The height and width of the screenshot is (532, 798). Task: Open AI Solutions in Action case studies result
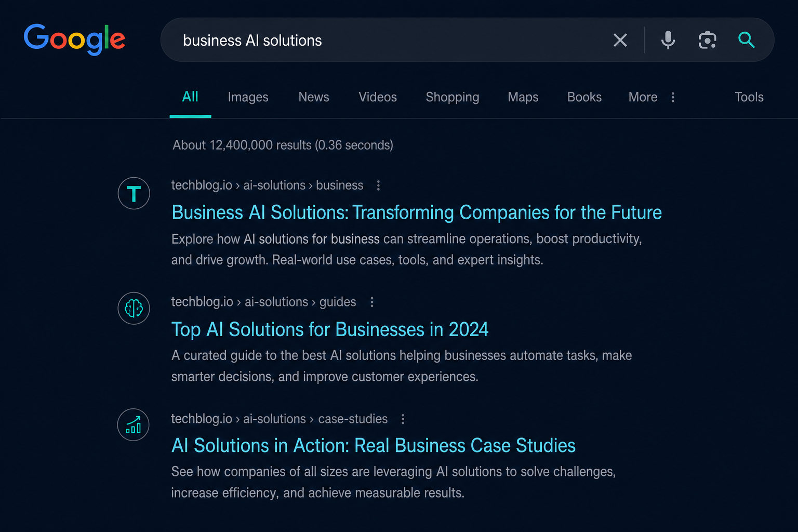pos(374,446)
